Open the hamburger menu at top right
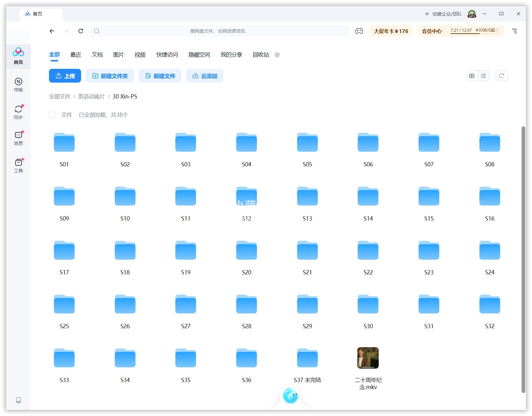 pos(515,31)
